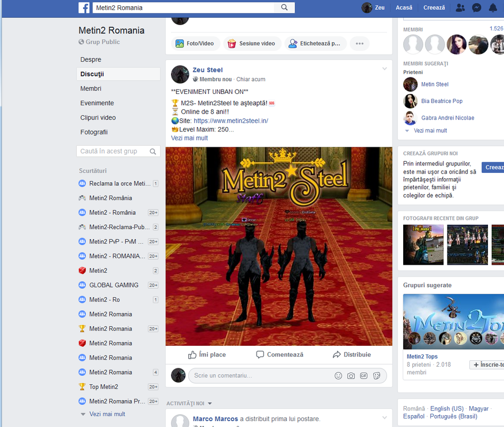
Task: Click the Foto/Video button
Action: 195,43
